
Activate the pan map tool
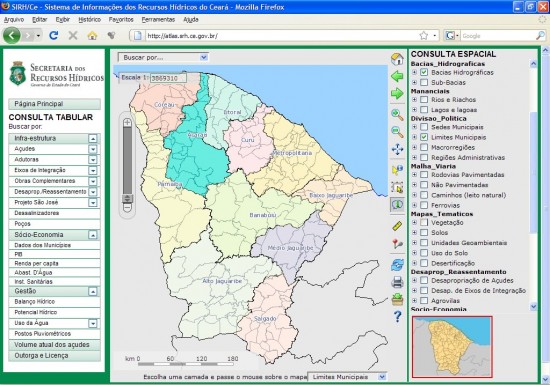click(397, 149)
